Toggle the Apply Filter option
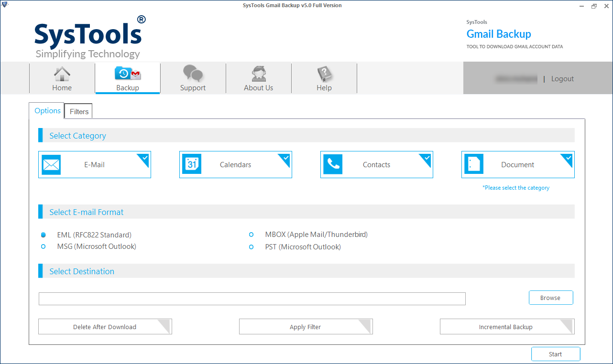The image size is (613, 364). 306,327
